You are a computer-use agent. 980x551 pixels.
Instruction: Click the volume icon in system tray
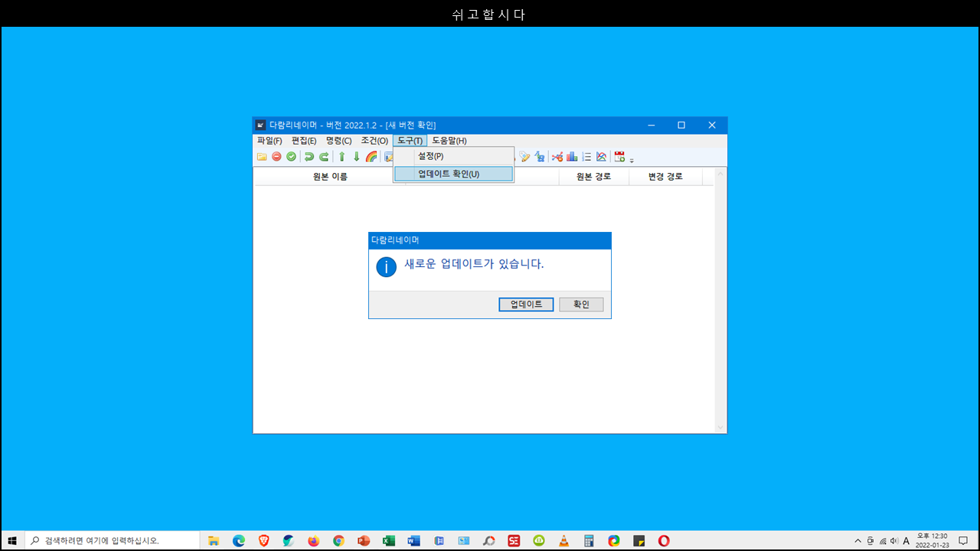pyautogui.click(x=894, y=540)
